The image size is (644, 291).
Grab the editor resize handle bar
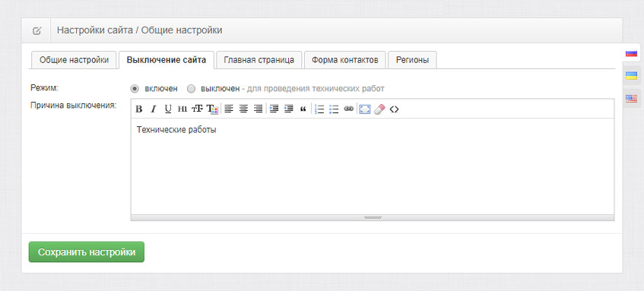point(373,217)
